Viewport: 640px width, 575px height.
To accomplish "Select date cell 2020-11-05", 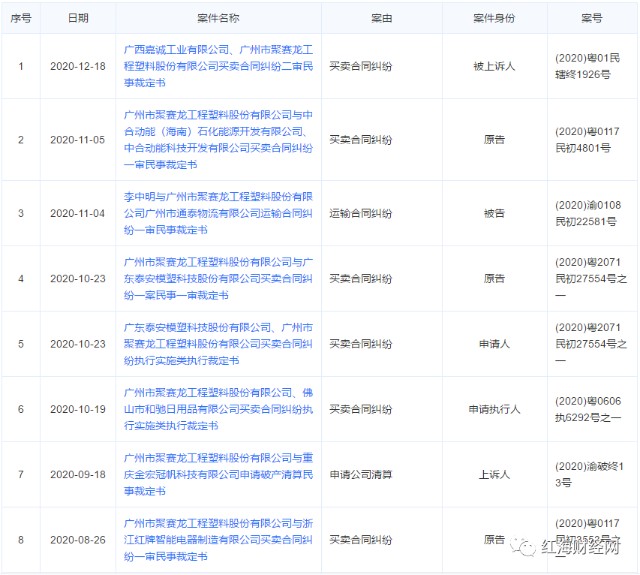I will tap(78, 140).
